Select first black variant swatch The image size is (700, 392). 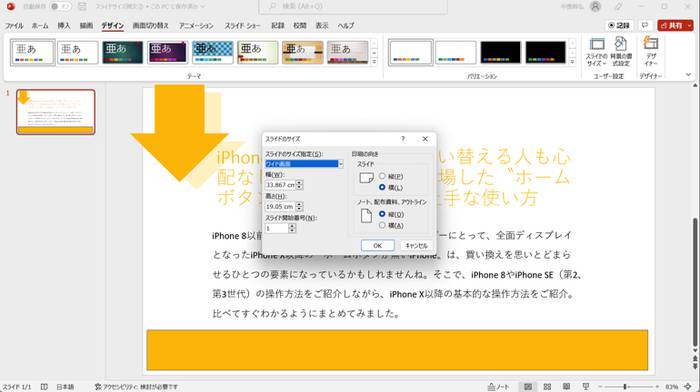coord(500,52)
